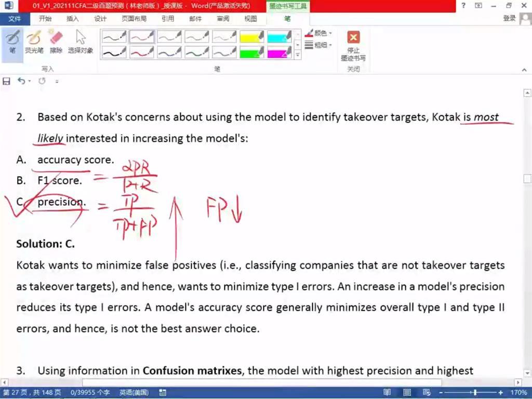
Task: Choose the Select Objects (选择对象) tool
Action: click(x=81, y=42)
